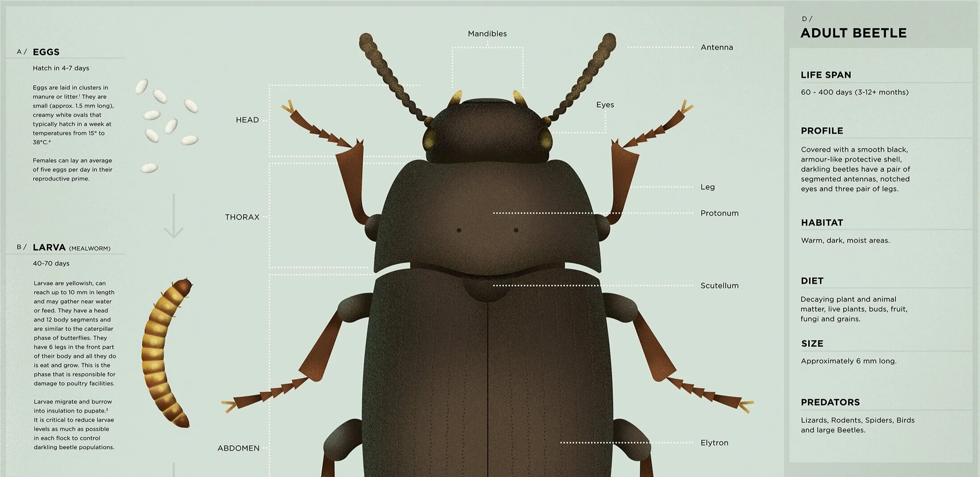Click the LARVA (MEALWORM) heading

72,248
